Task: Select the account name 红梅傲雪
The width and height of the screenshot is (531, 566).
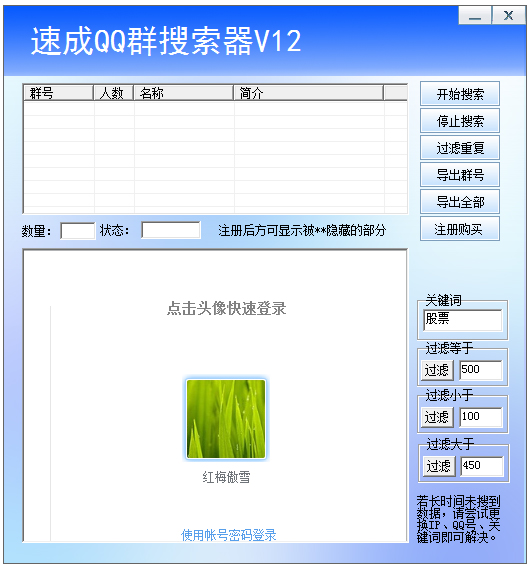Action: (x=226, y=477)
